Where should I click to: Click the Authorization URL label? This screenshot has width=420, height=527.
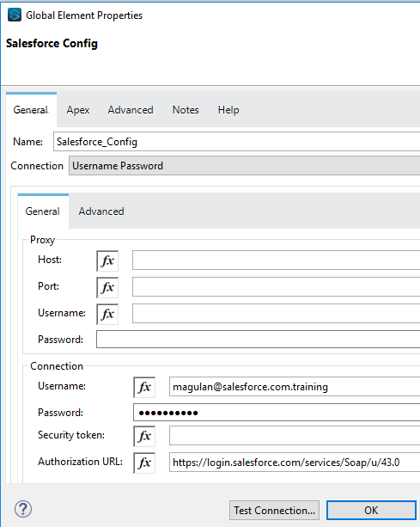(x=80, y=462)
